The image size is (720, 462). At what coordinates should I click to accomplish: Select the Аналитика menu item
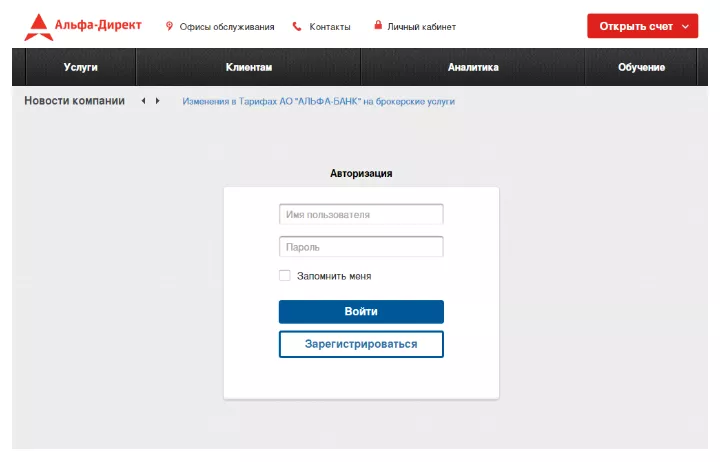pos(473,67)
